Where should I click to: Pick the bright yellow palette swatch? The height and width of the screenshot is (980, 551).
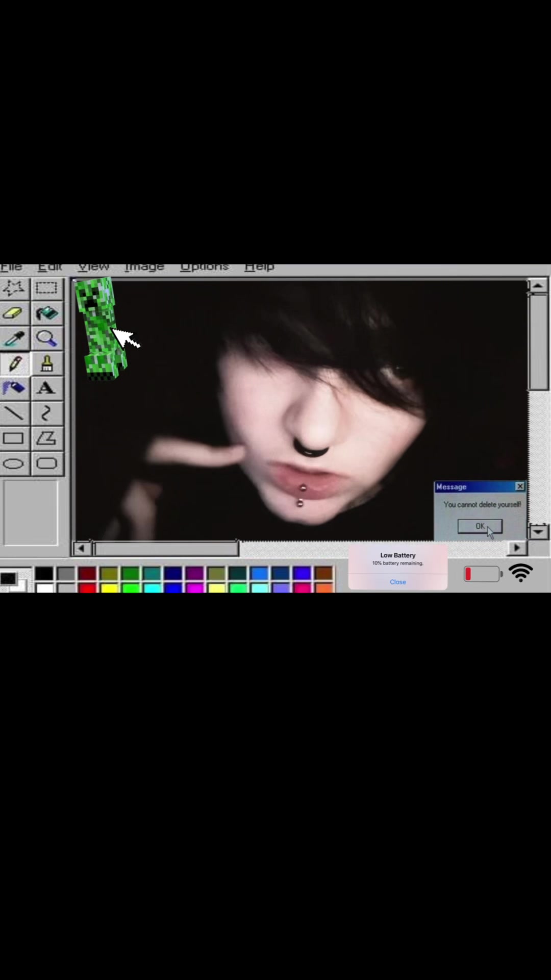[109, 588]
